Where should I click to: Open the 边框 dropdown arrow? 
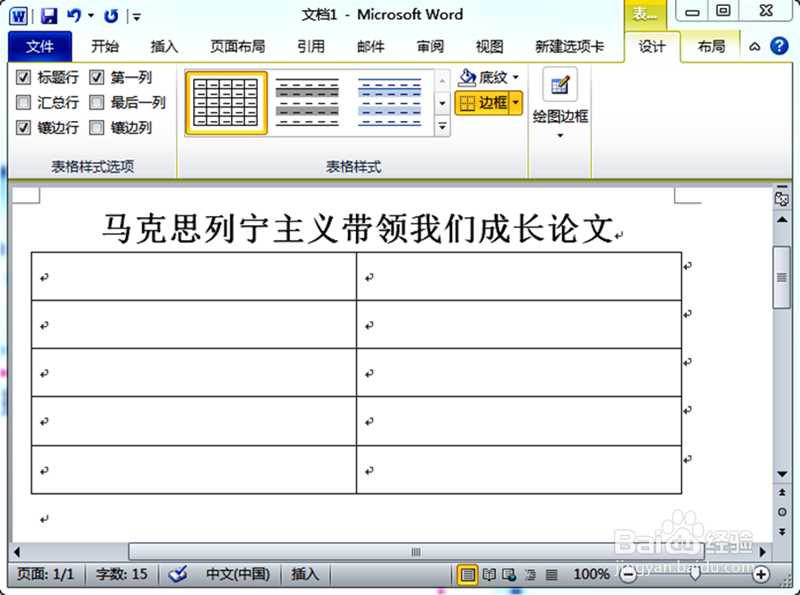coord(516,102)
